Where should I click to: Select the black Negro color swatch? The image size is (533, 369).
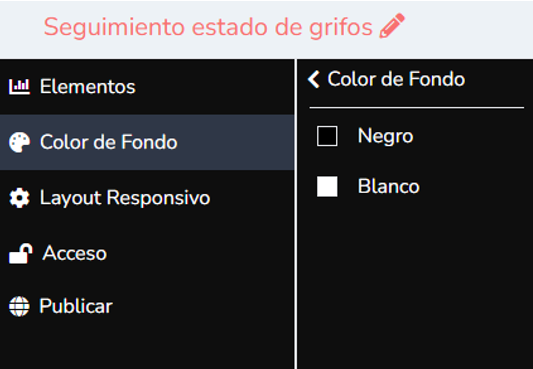pyautogui.click(x=327, y=136)
